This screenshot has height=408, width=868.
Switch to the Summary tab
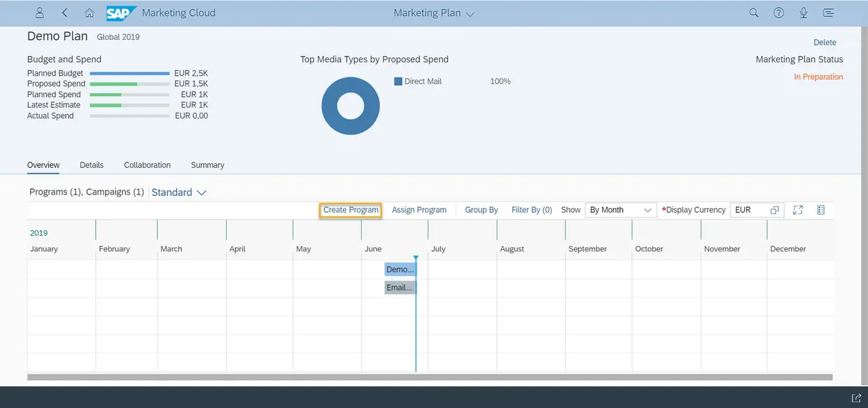pos(207,165)
